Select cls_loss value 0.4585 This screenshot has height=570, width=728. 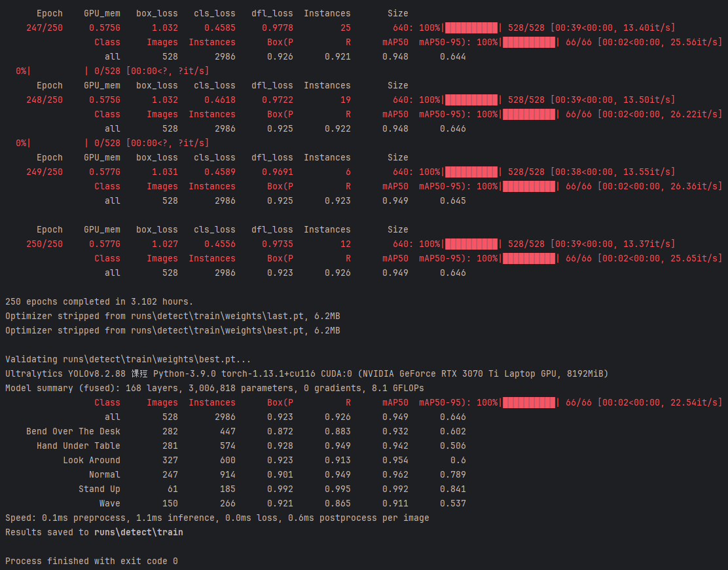(x=220, y=28)
